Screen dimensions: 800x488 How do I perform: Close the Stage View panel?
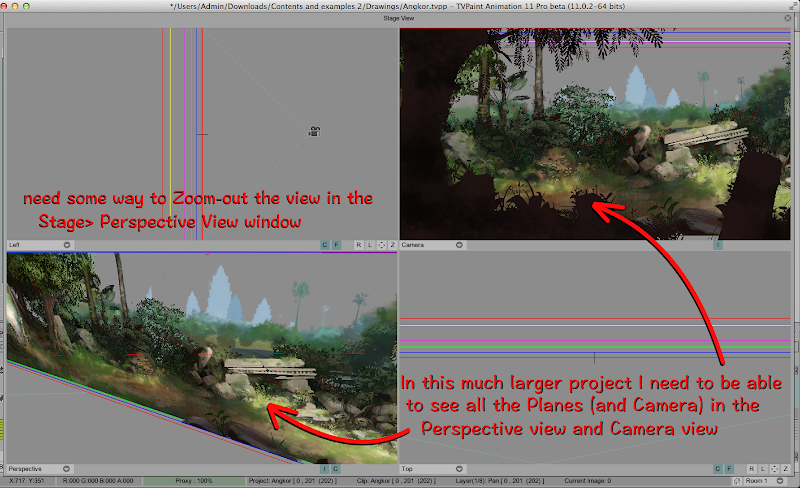coord(788,18)
